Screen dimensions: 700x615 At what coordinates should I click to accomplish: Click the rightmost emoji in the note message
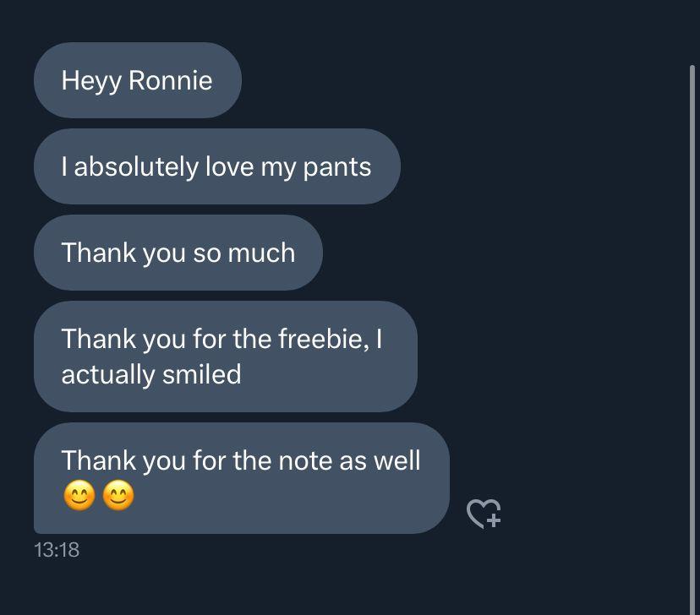click(117, 497)
